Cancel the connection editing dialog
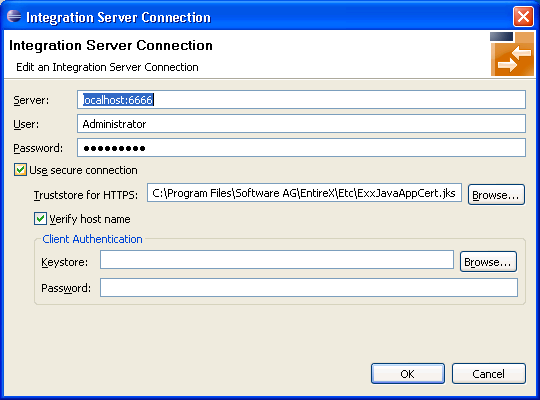This screenshot has height=400, width=540. click(x=489, y=373)
